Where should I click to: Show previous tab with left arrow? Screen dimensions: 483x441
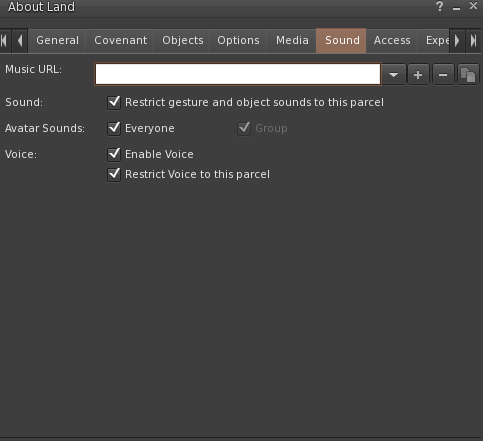pos(20,41)
